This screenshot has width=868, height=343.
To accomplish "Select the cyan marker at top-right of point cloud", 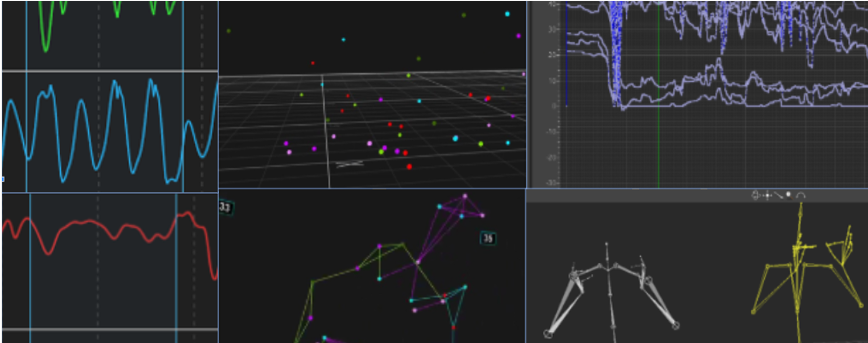I will pos(507,14).
